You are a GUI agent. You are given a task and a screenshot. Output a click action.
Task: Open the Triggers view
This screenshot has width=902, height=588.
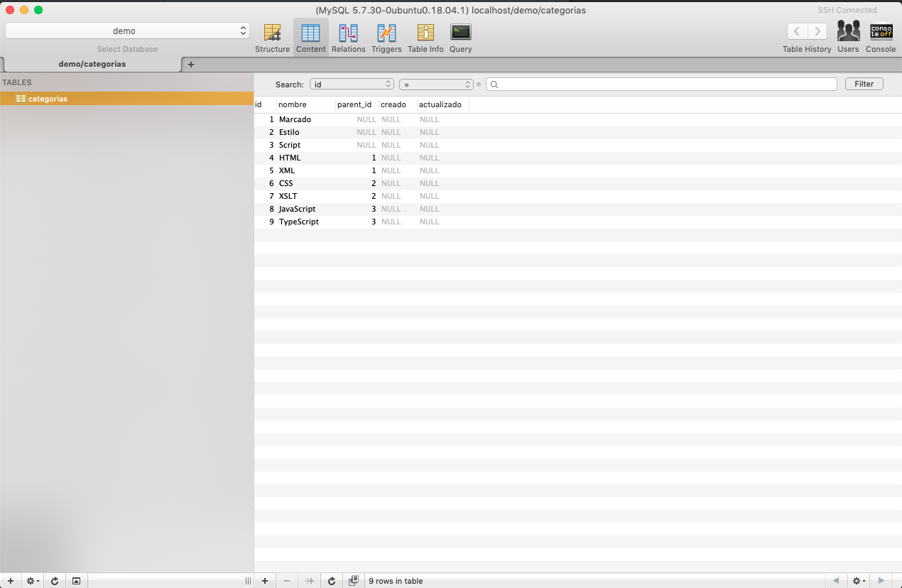pos(386,38)
